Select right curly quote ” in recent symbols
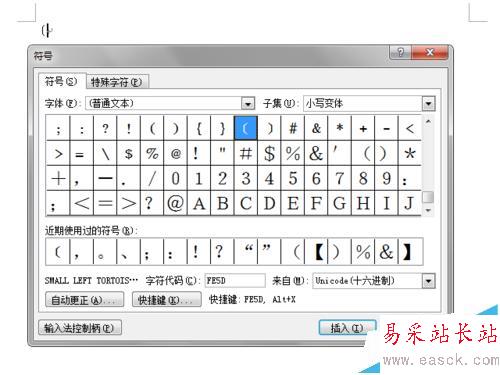Image resolution: width=500 pixels, height=375 pixels. pyautogui.click(x=269, y=252)
